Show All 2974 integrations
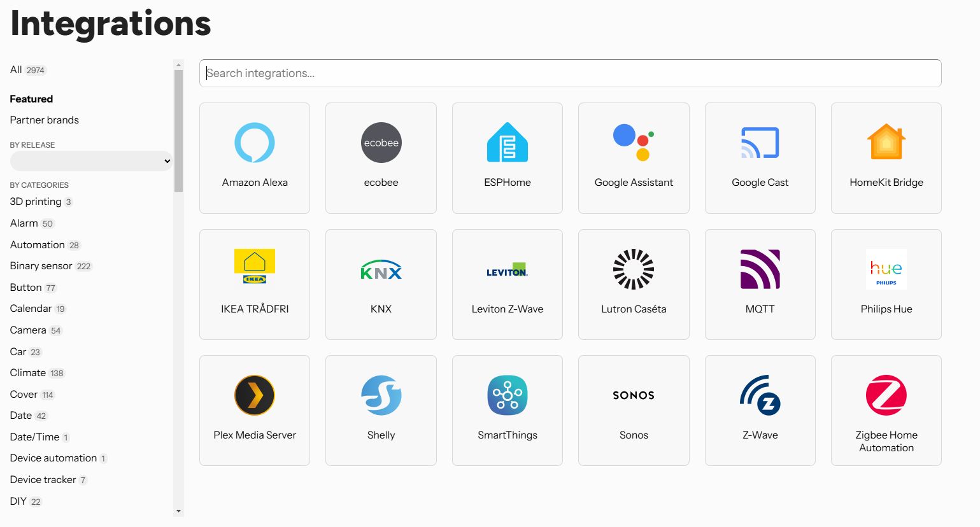This screenshot has width=980, height=527. [28, 70]
